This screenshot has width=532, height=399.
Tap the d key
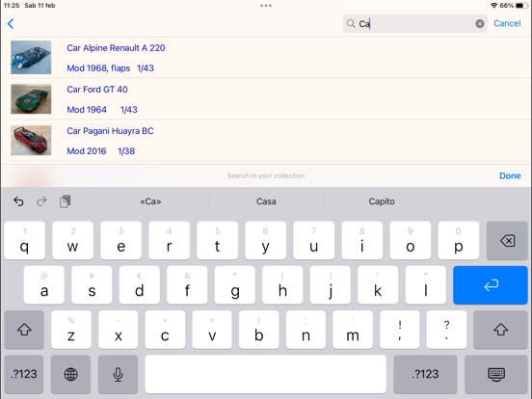[x=140, y=285]
